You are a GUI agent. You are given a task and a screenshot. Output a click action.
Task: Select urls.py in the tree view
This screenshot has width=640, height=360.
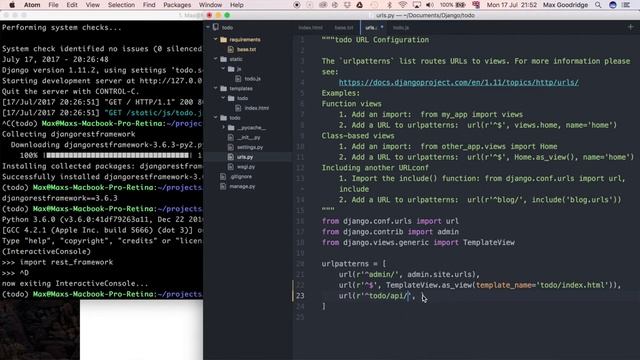click(x=245, y=157)
